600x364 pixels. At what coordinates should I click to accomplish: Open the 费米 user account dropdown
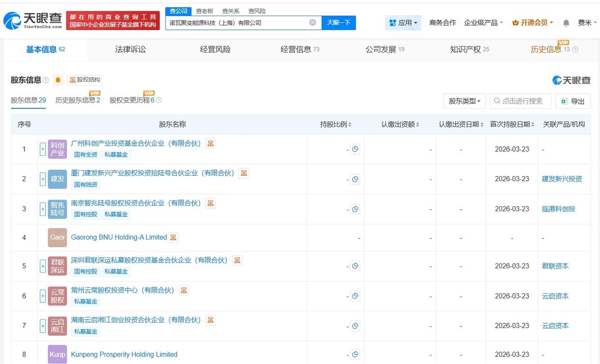coord(588,22)
